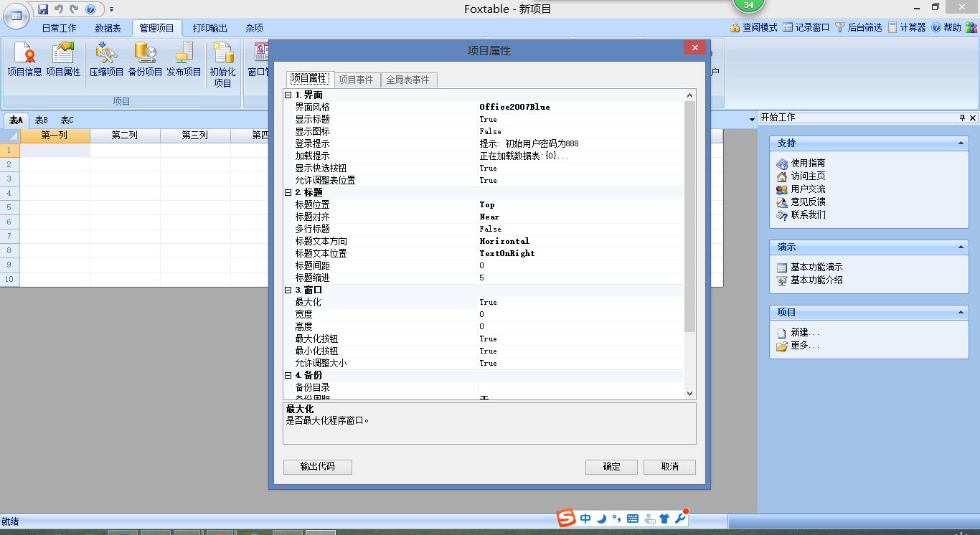
Task: Click the property grid scrollbar up arrow
Action: coord(690,95)
